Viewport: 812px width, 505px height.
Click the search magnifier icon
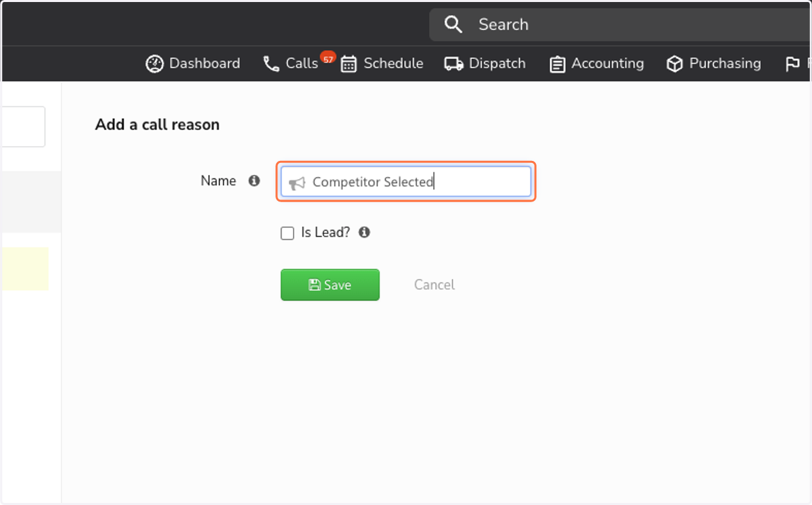pos(453,25)
